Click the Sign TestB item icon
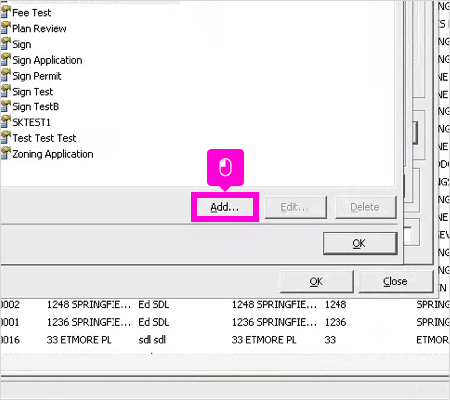 click(6, 106)
